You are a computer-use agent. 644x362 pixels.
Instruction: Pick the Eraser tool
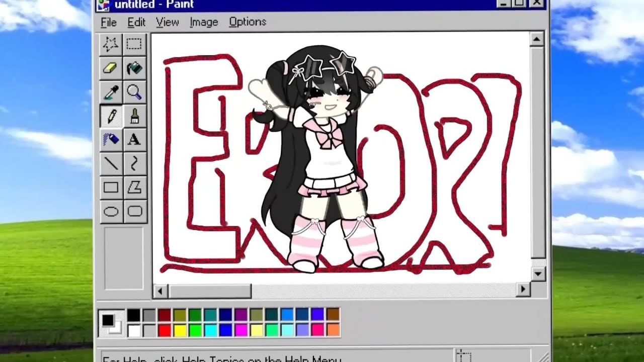point(111,68)
